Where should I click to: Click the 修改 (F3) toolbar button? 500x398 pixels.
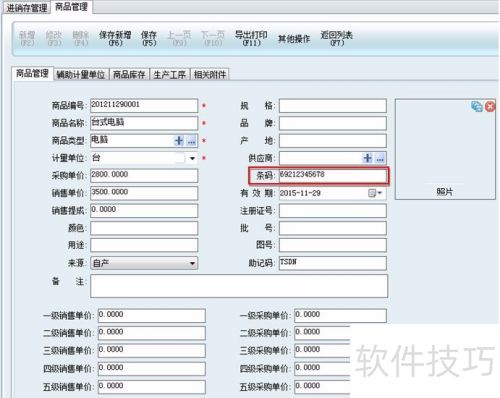54,38
